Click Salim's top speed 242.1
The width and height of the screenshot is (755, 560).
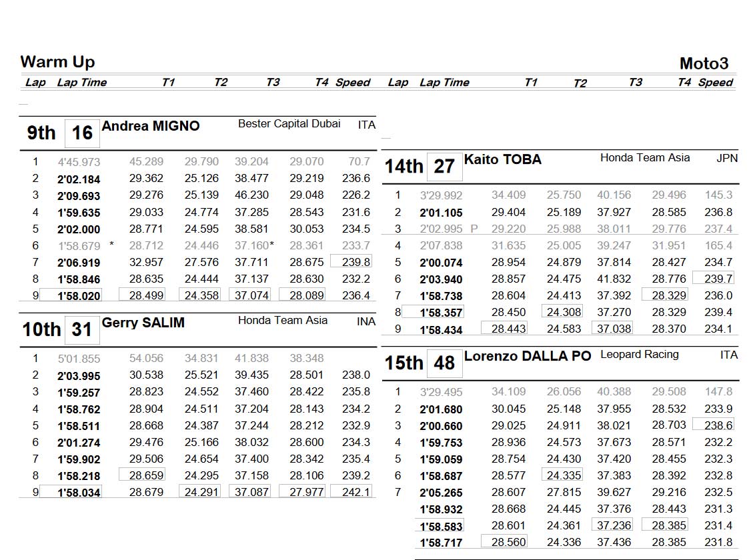(x=355, y=492)
